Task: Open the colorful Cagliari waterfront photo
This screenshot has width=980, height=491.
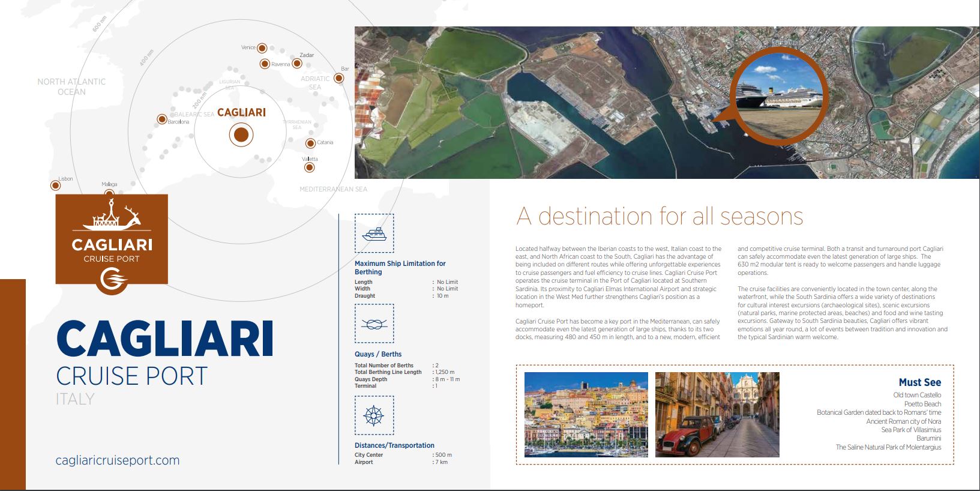Action: pos(586,415)
